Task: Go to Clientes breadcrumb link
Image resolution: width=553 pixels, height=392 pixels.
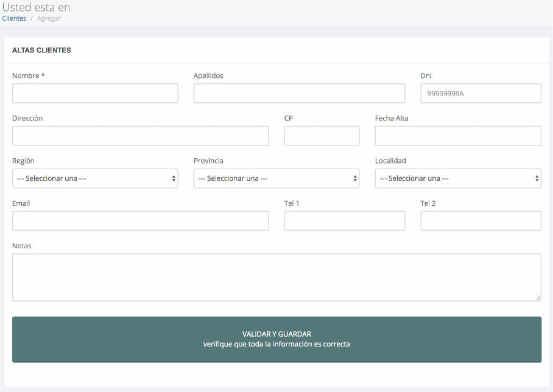Action: click(x=14, y=18)
